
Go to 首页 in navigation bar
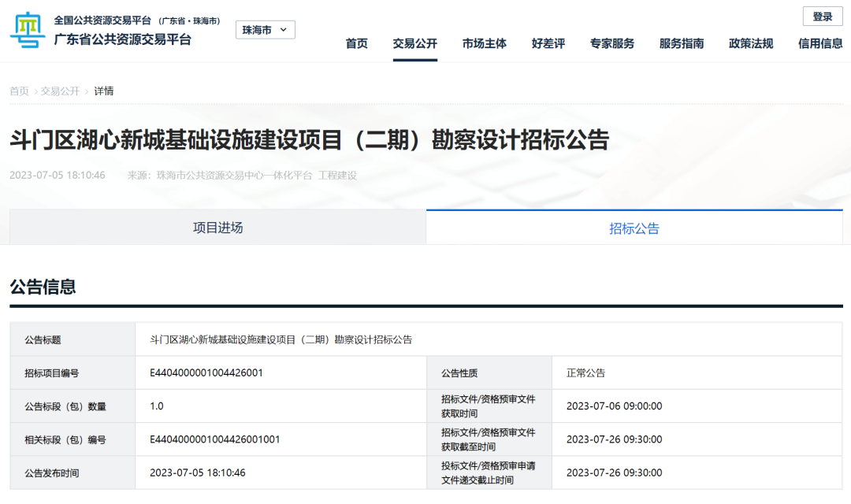pos(356,43)
